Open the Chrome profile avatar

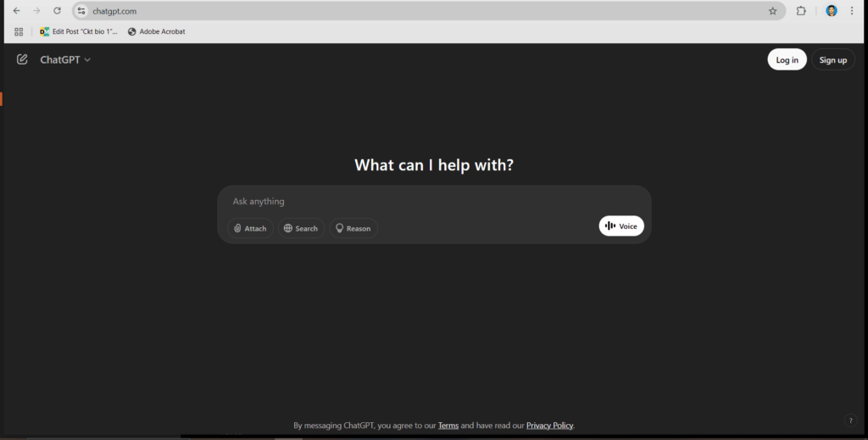832,10
